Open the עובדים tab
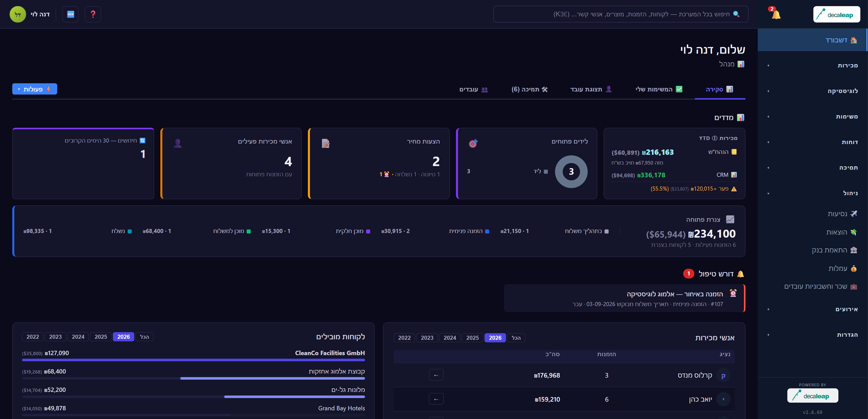 [474, 89]
